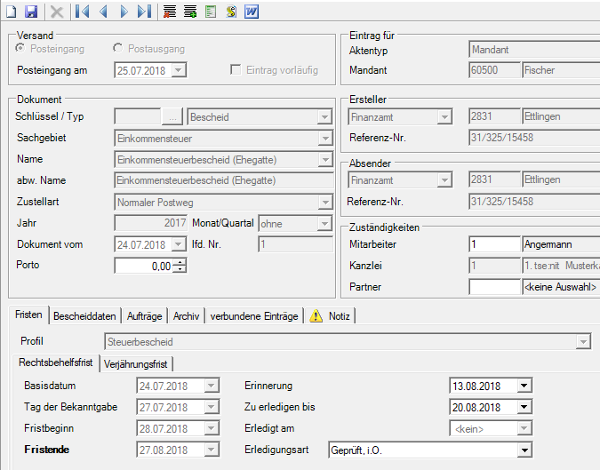Select the Rechtsbehelfsfrist sub-tab
The image size is (600, 470).
[56, 362]
